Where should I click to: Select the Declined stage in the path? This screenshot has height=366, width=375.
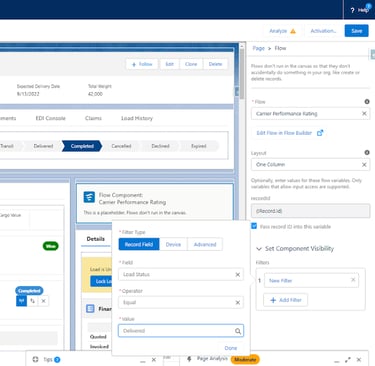point(160,146)
